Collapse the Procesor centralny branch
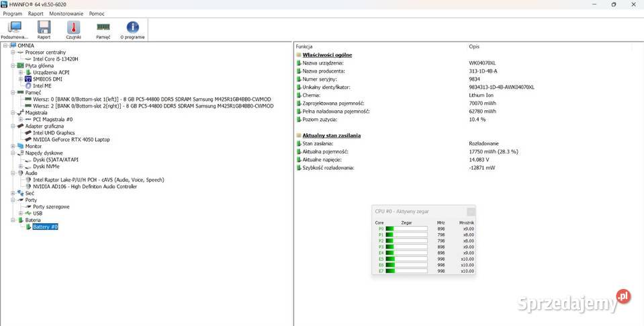 pyautogui.click(x=13, y=52)
